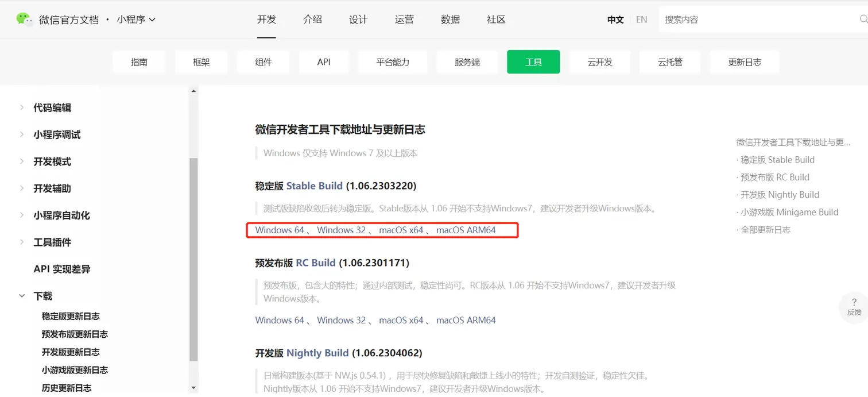Switch language to EN

pos(641,19)
